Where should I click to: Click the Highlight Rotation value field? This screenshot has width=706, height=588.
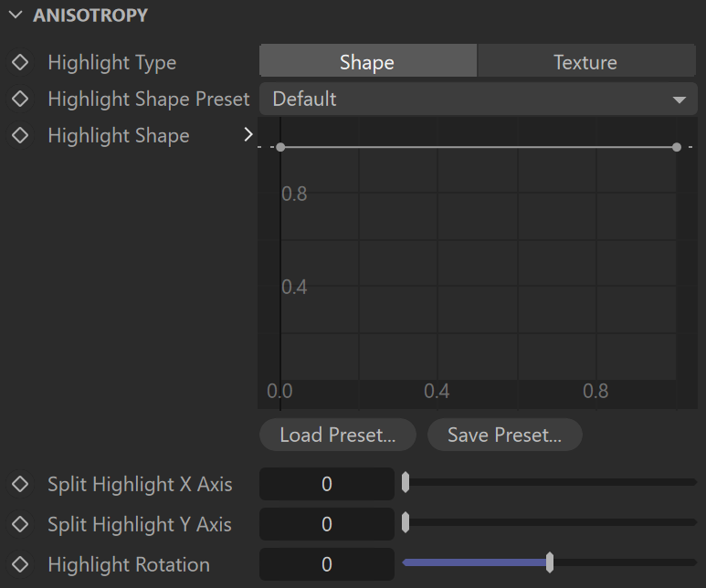[x=327, y=564]
